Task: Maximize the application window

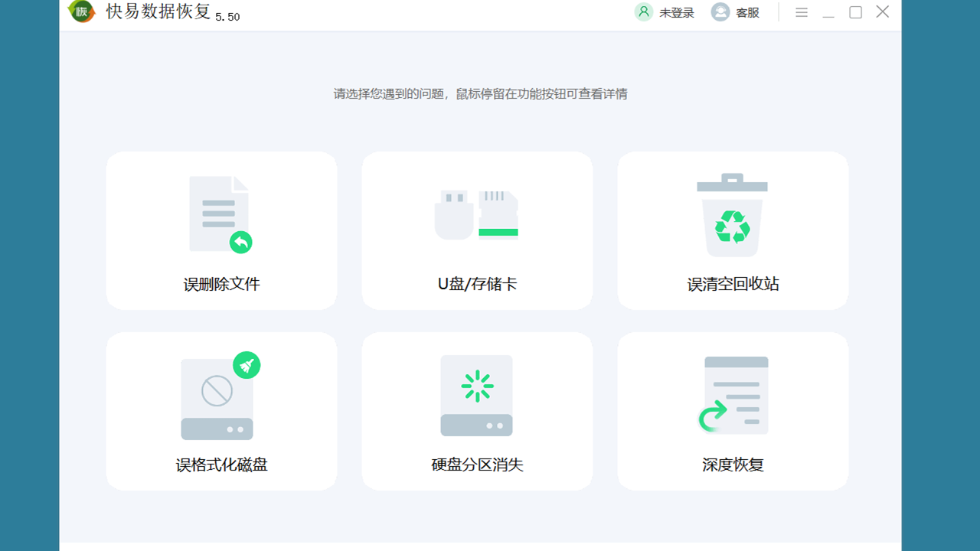Action: tap(856, 12)
